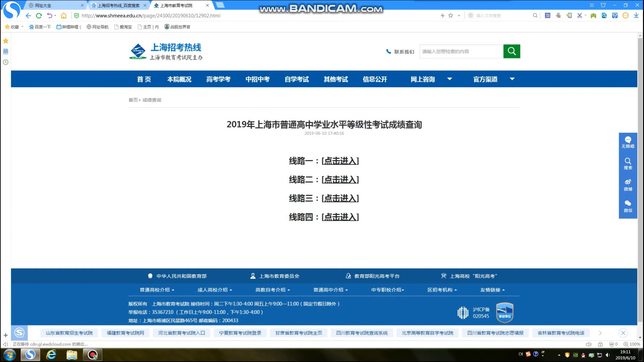Image resolution: width=644 pixels, height=362 pixels.
Task: Open the 划词翻译 extension icon
Action: pyautogui.click(x=547, y=15)
